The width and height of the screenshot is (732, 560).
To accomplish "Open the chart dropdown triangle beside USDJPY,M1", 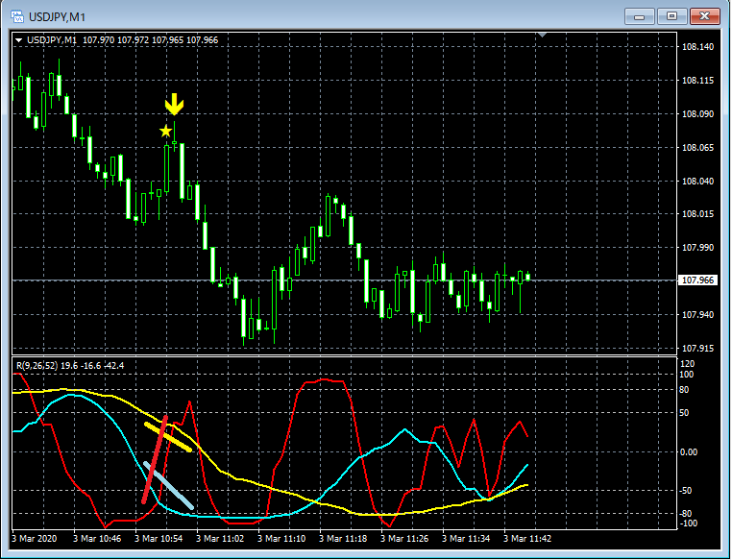I will tap(18, 40).
